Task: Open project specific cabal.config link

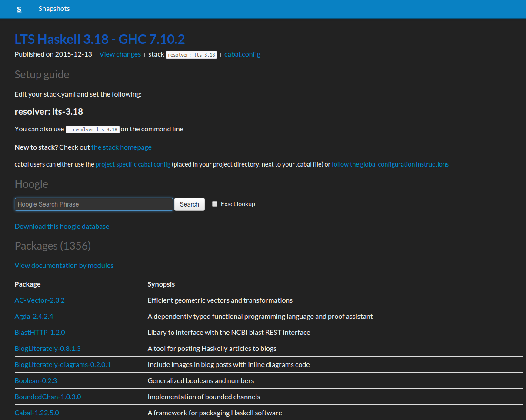Action: (133, 164)
